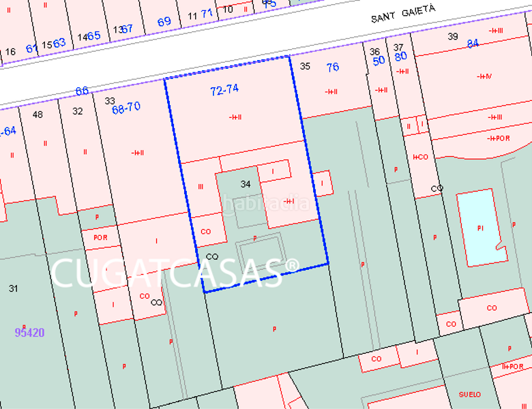This screenshot has height=409, width=532.
Task: Select parcel number 31 label
Action: 13,288
